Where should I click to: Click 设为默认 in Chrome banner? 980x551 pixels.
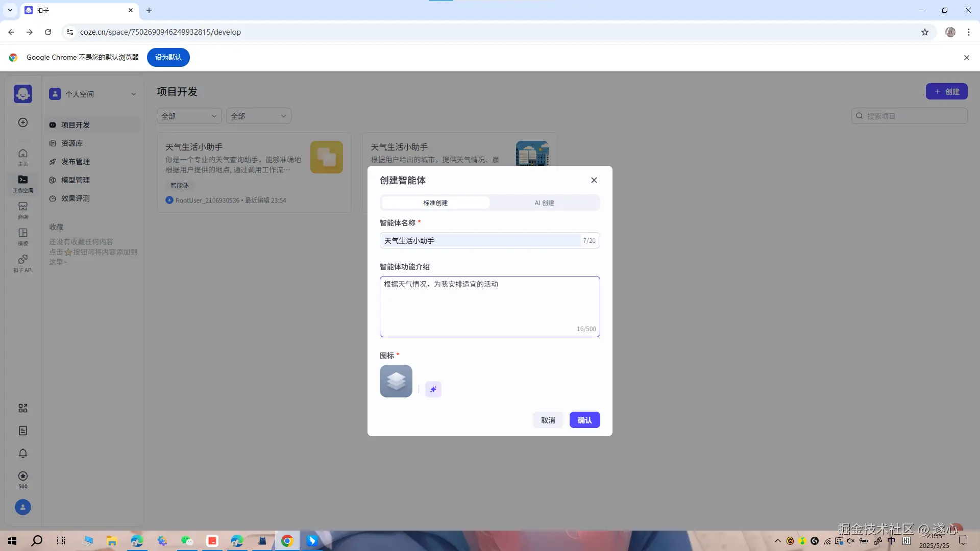click(x=168, y=57)
